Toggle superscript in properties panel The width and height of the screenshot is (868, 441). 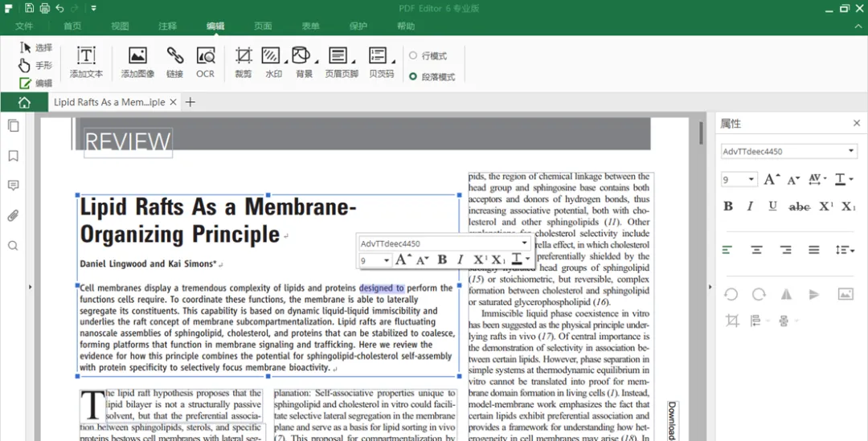826,206
